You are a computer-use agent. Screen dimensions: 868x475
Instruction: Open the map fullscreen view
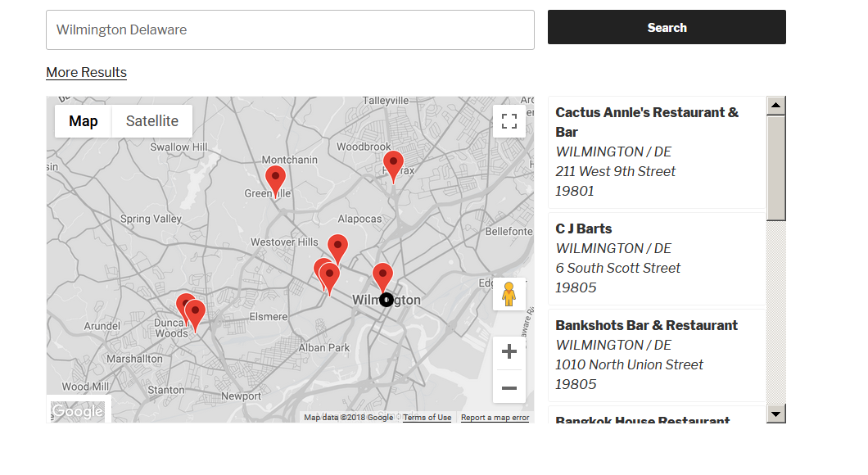(x=509, y=120)
